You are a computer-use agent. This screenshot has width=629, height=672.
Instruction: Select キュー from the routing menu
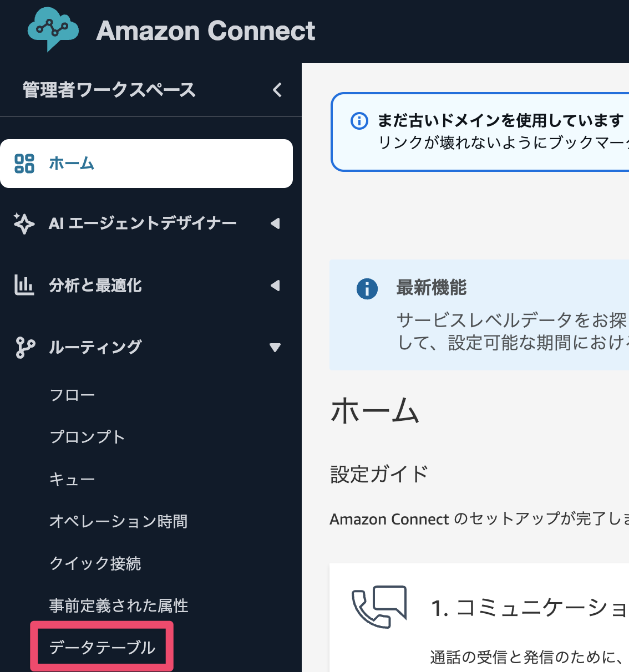(72, 479)
